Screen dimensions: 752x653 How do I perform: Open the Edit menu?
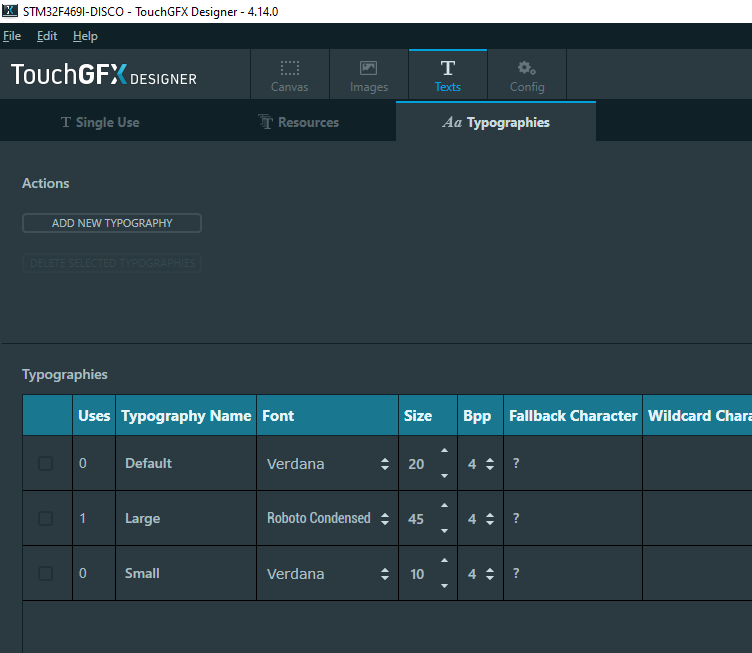(47, 36)
